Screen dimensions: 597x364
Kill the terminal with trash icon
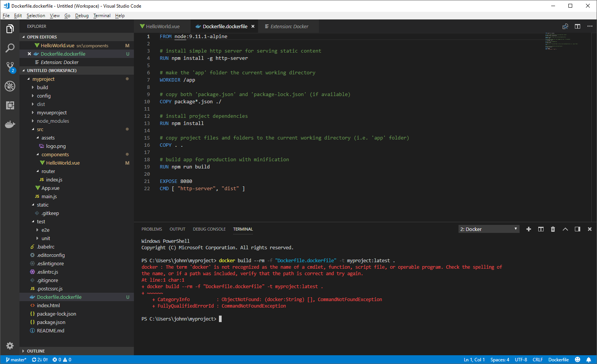pos(553,229)
